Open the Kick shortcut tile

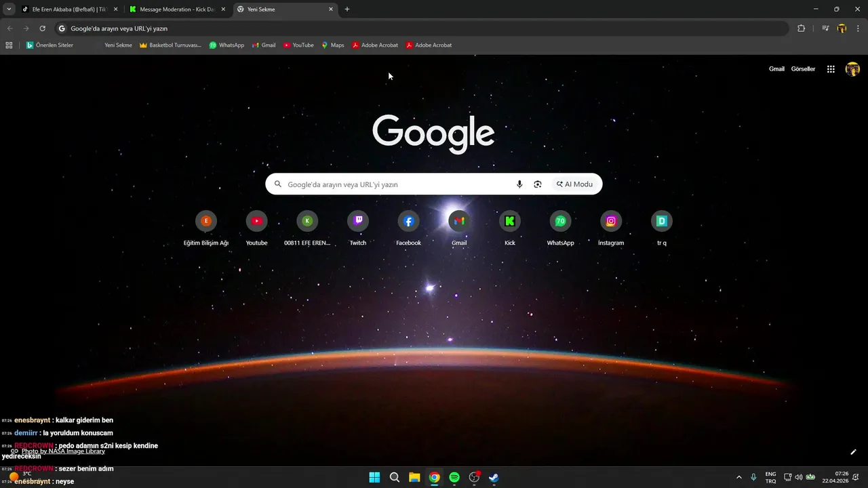tap(510, 228)
